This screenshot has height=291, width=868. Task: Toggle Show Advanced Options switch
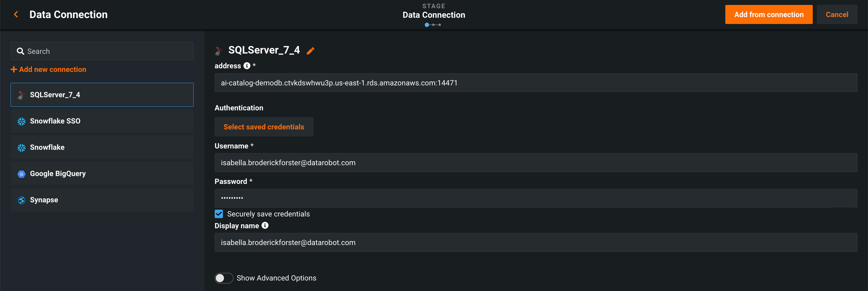(x=224, y=278)
